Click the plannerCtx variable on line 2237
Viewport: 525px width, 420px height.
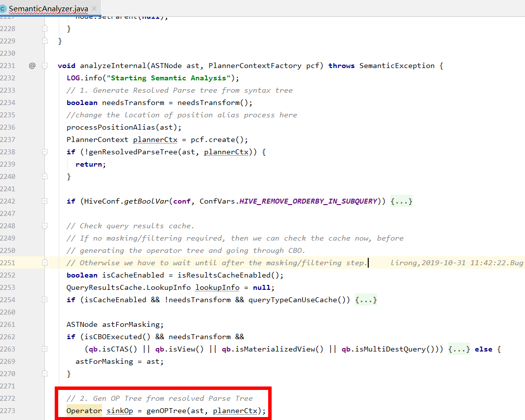pos(155,140)
